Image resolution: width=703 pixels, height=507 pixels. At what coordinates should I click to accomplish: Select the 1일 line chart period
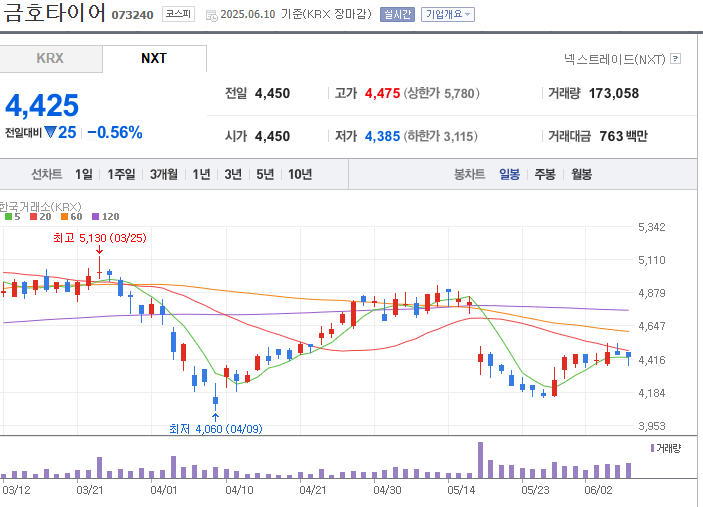[84, 174]
